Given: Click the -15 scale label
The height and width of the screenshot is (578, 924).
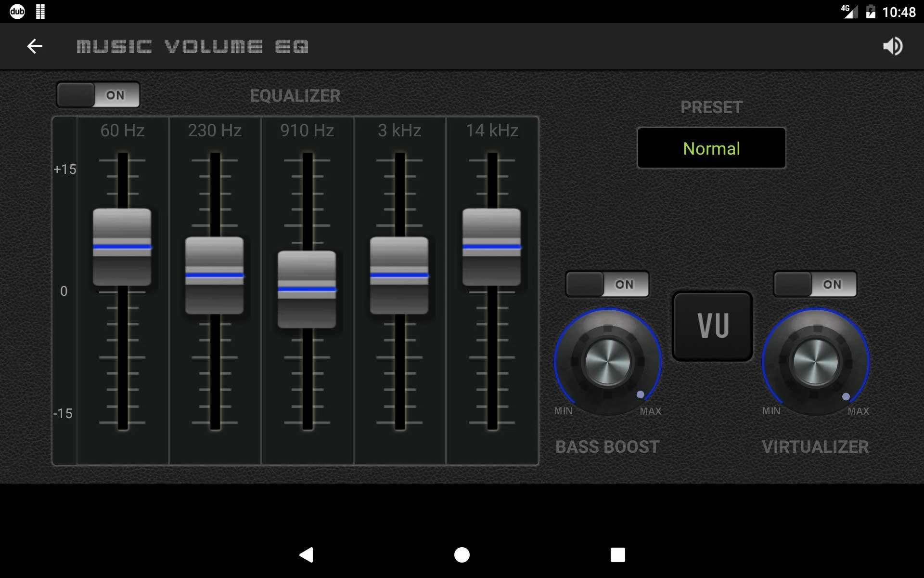Looking at the screenshot, I should click(x=63, y=413).
